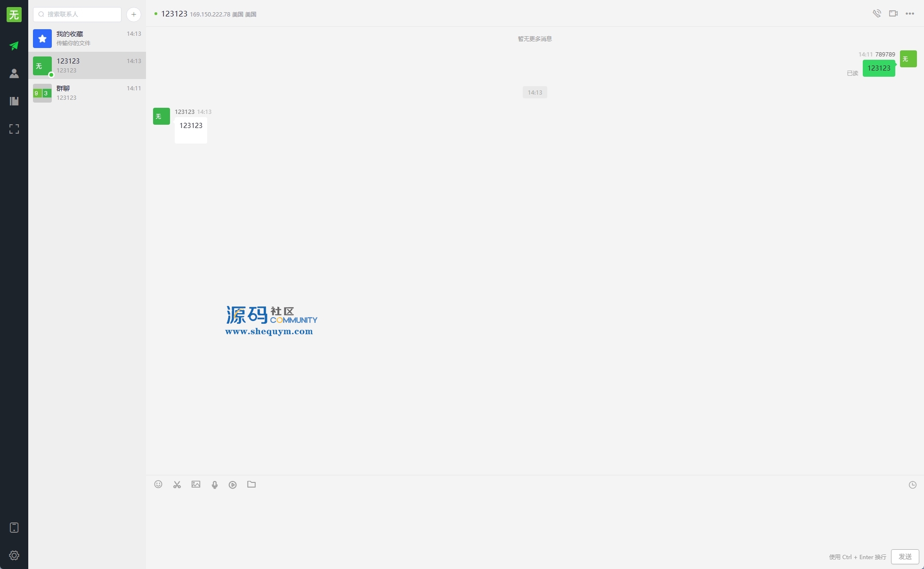The width and height of the screenshot is (924, 569).
Task: Toggle fullscreen mode from sidebar
Action: coord(14,129)
